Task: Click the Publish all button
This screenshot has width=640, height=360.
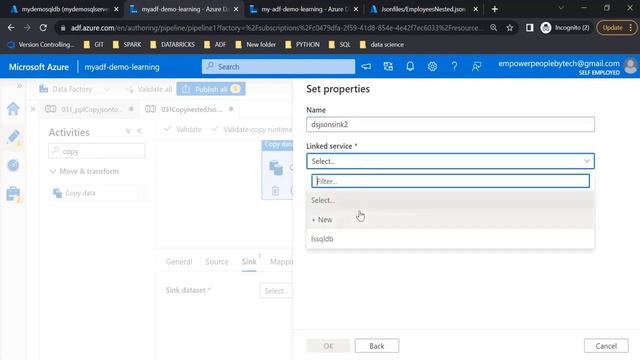Action: point(211,89)
